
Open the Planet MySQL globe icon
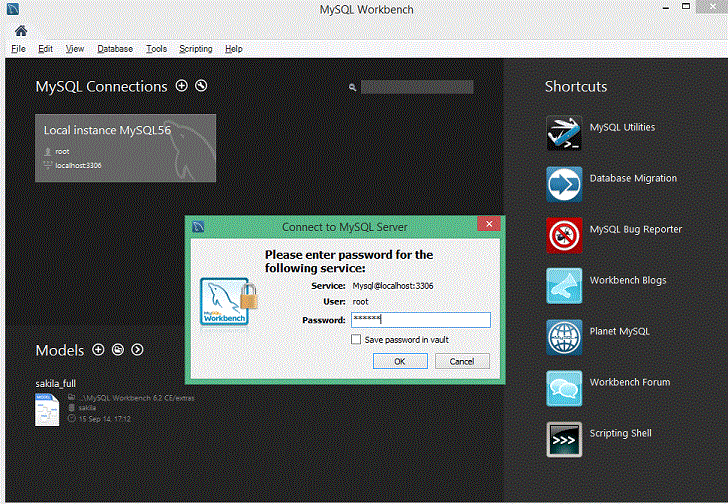[x=564, y=337]
